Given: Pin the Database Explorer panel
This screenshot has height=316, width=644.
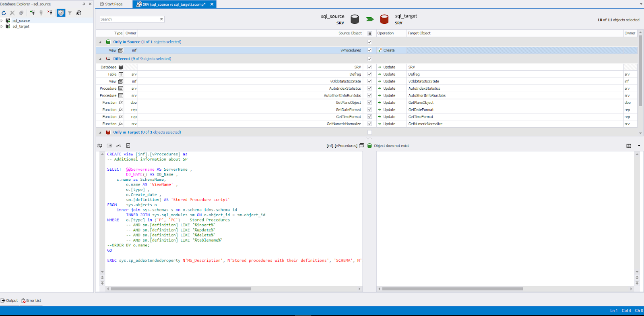Looking at the screenshot, I should coord(84,4).
